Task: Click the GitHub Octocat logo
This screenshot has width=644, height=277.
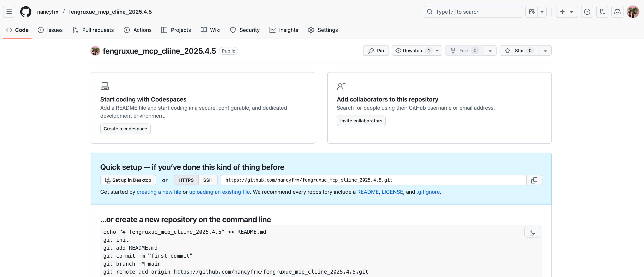Action: click(x=26, y=12)
